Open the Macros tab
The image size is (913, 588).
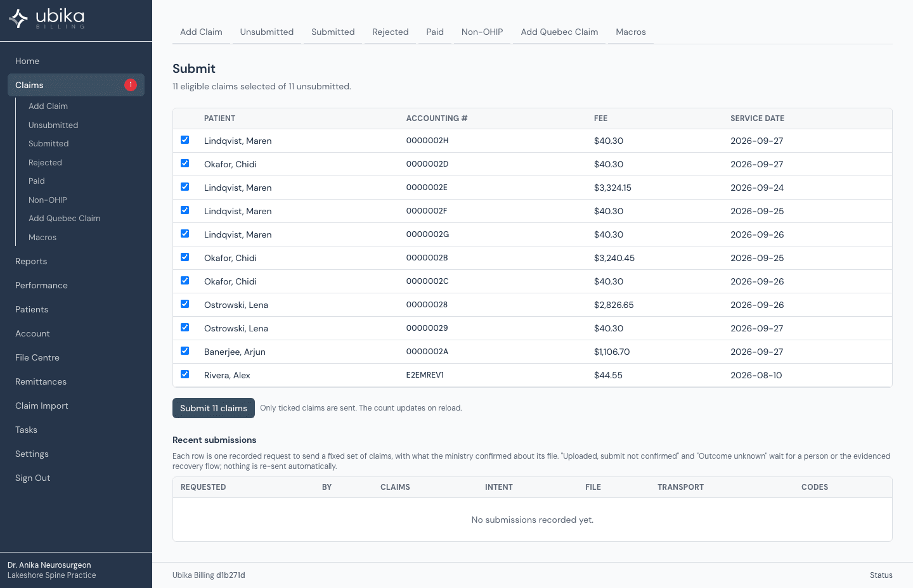click(631, 32)
